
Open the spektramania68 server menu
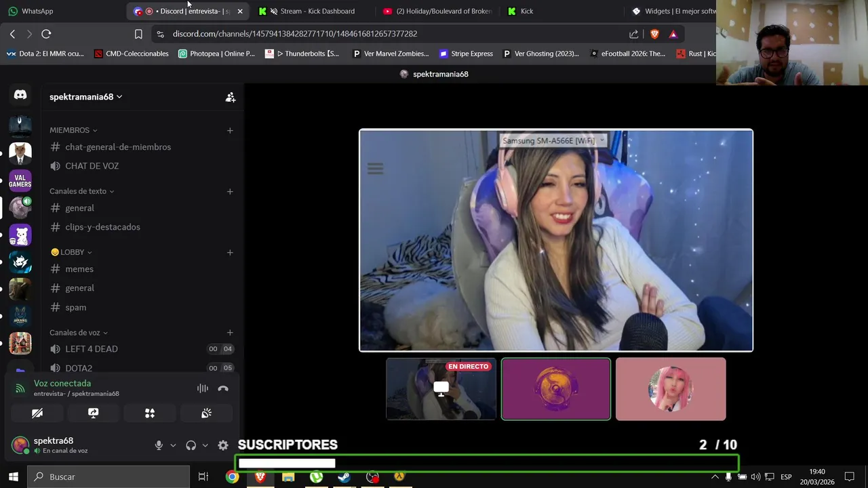(86, 97)
